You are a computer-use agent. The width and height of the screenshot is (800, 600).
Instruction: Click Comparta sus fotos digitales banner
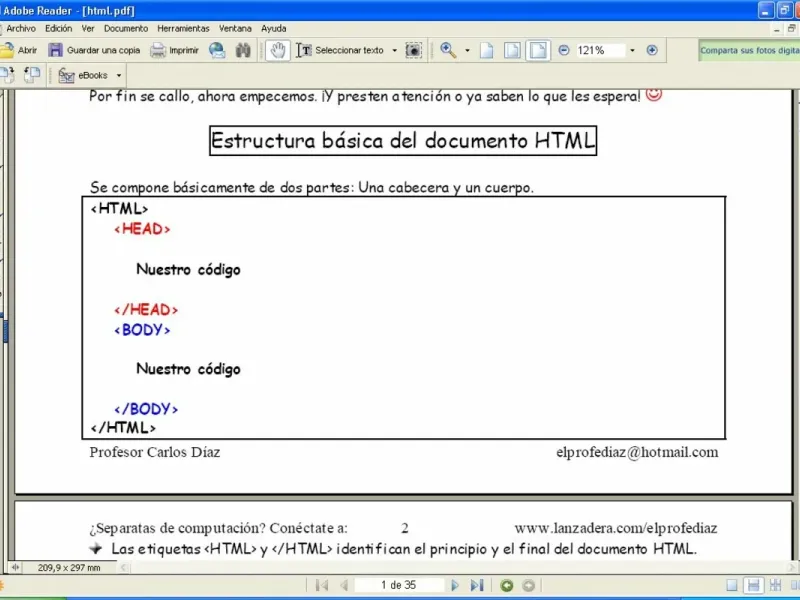(x=749, y=50)
